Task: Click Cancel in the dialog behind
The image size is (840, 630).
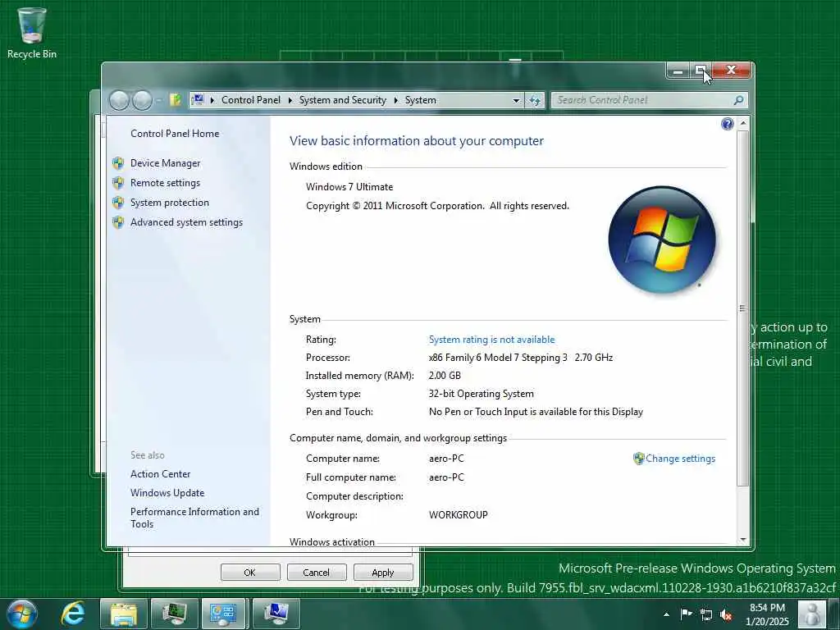Action: [x=316, y=572]
